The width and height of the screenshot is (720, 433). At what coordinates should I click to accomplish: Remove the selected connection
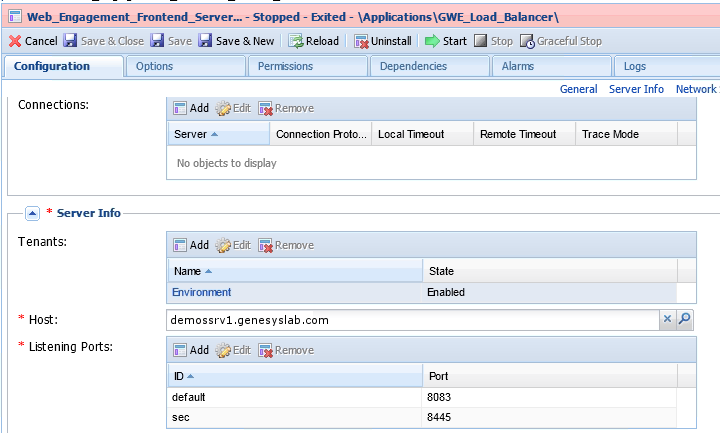pyautogui.click(x=286, y=108)
